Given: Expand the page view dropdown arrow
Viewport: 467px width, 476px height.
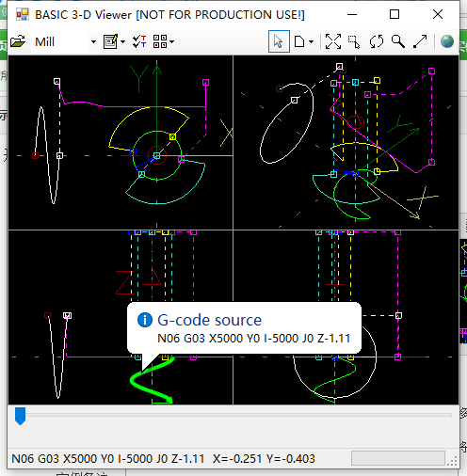Looking at the screenshot, I should tap(311, 41).
